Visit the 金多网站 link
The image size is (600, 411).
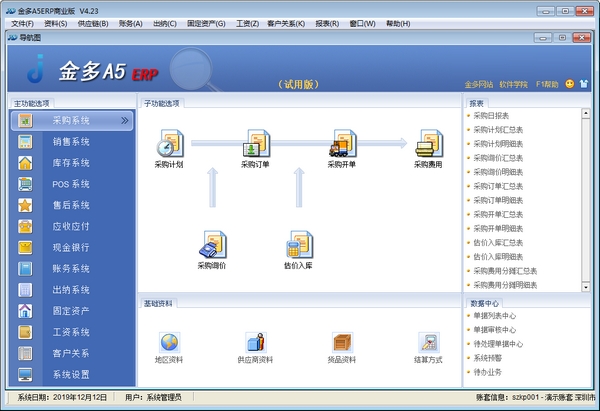pyautogui.click(x=479, y=84)
